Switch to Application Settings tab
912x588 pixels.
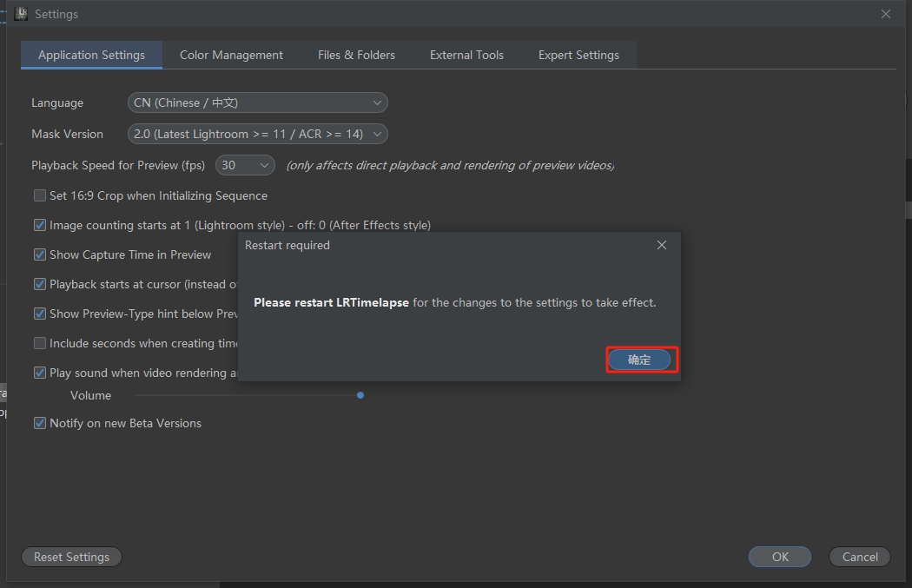91,56
